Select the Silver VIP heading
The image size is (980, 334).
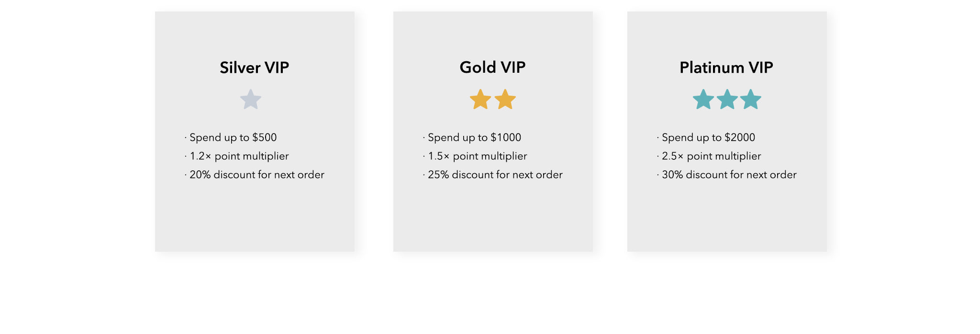click(255, 67)
